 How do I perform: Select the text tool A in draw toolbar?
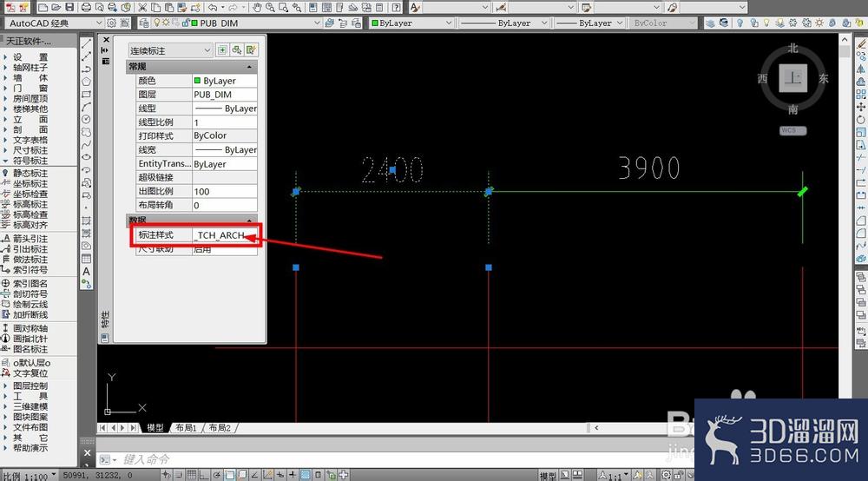(x=86, y=271)
